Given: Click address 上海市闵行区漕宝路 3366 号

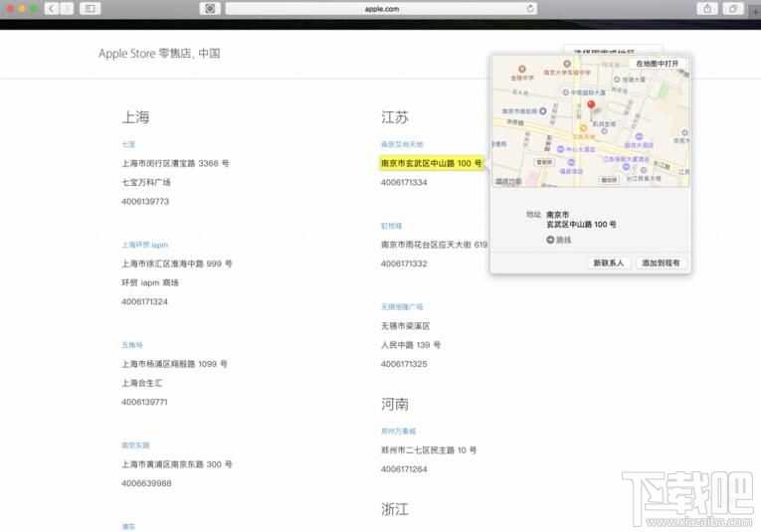Looking at the screenshot, I should tap(175, 163).
